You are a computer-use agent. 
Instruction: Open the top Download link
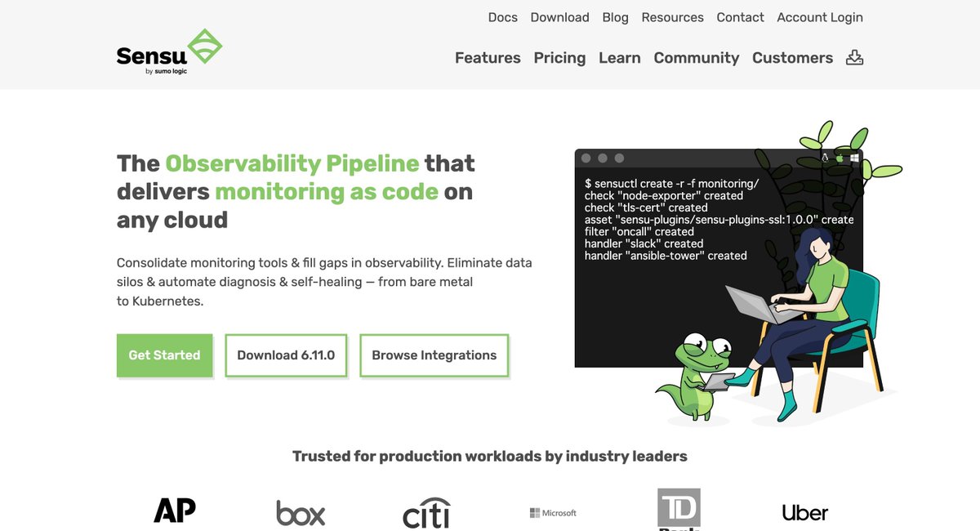[x=559, y=17]
